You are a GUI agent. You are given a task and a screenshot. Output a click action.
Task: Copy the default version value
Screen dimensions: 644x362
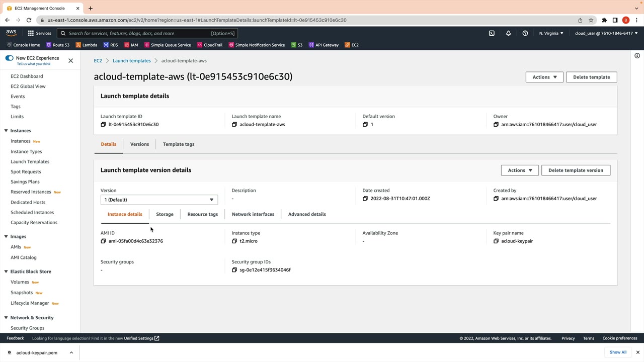tap(365, 125)
